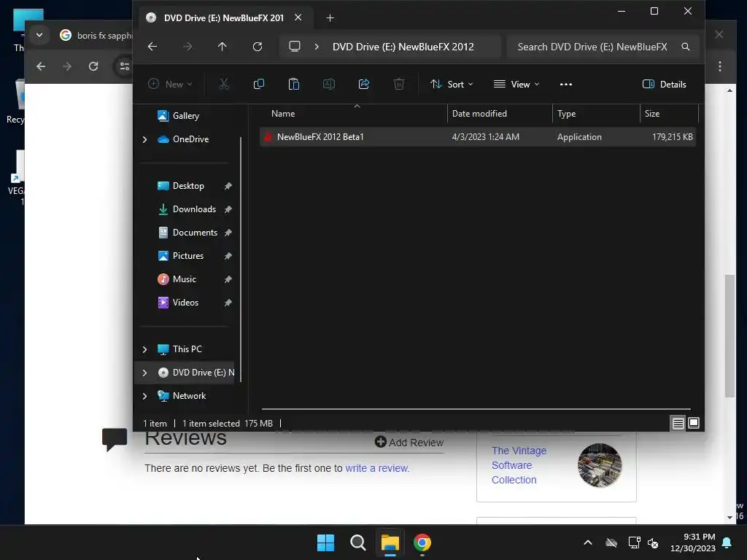Click the Share icon in toolbar
Viewport: 747px width, 560px height.
(x=364, y=85)
